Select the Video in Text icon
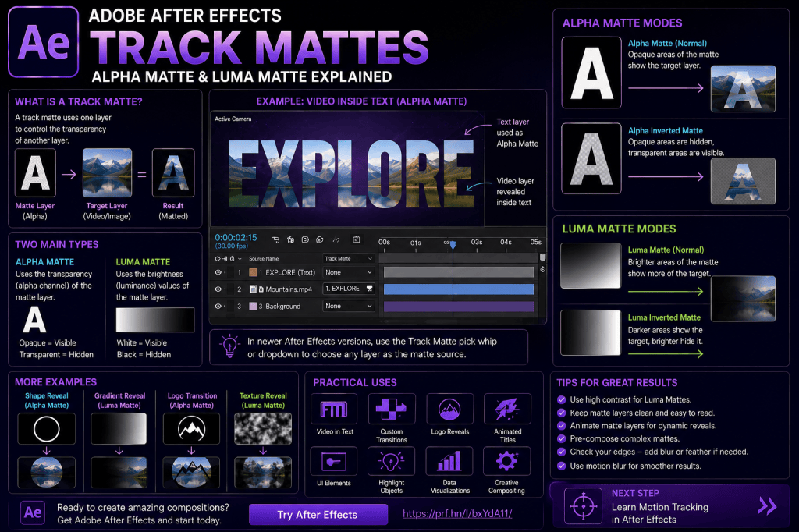Viewport: 799px width, 532px height. (x=334, y=409)
